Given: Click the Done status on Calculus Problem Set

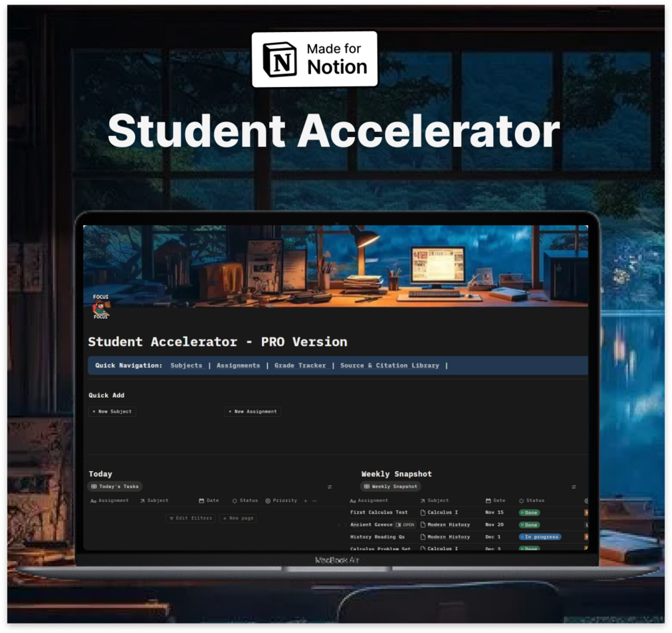Looking at the screenshot, I should point(529,549).
